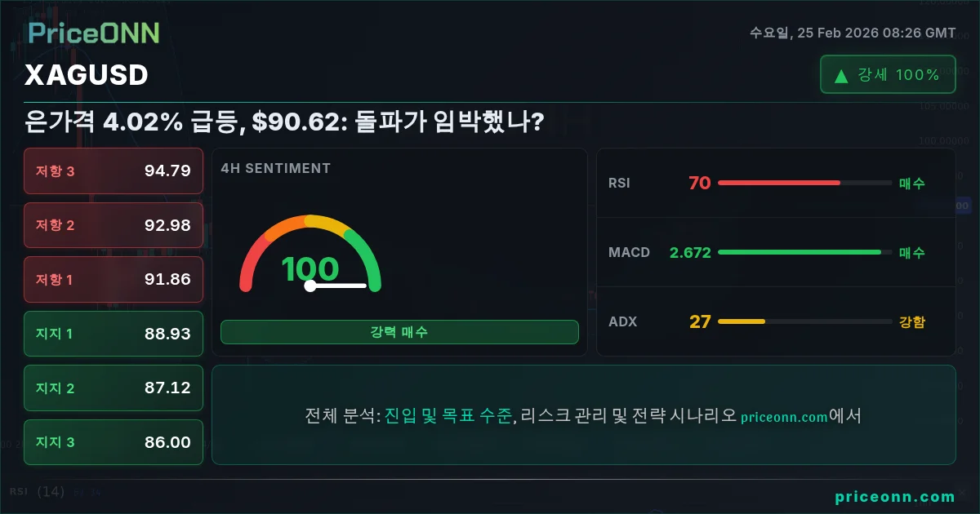Click the 강력 매수 button

(x=399, y=332)
